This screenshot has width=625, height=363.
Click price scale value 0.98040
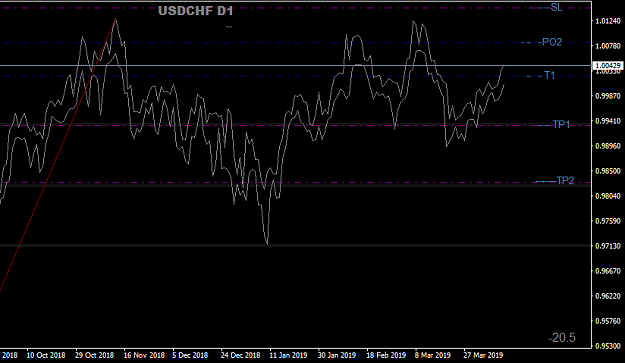[x=608, y=196]
